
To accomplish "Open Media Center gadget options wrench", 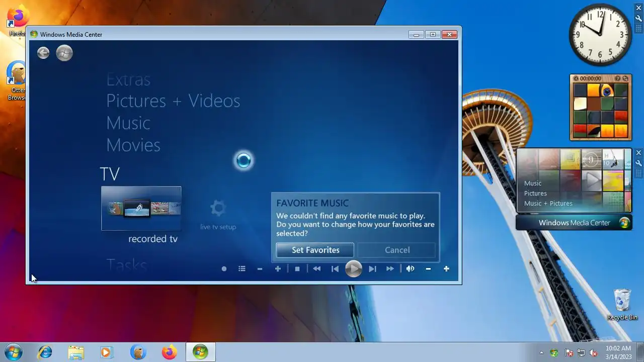I will pos(639,163).
